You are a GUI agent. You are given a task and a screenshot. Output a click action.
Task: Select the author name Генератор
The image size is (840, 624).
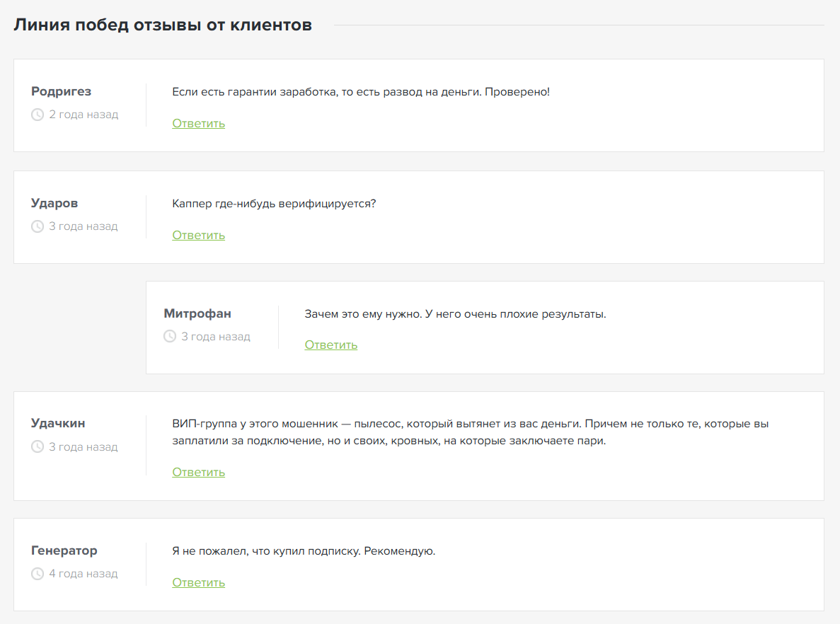pos(64,550)
